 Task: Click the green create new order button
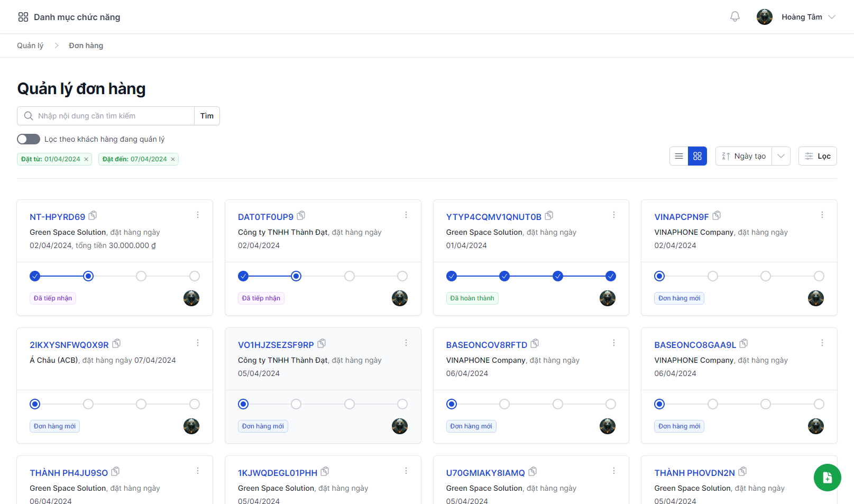827,478
